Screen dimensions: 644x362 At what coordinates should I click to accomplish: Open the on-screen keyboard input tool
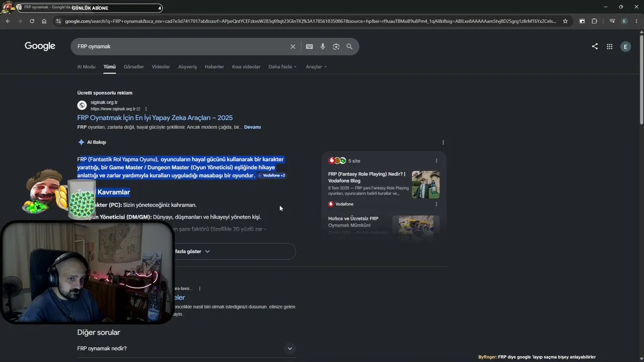[309, 46]
